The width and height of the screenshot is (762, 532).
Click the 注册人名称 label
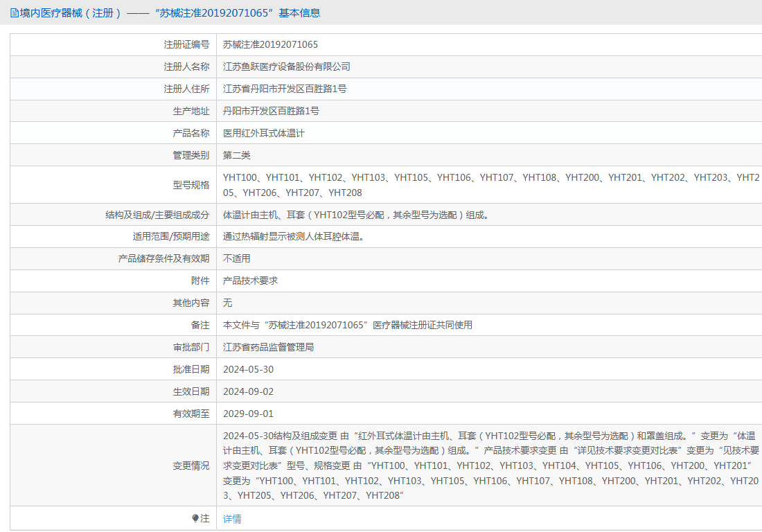click(x=186, y=66)
